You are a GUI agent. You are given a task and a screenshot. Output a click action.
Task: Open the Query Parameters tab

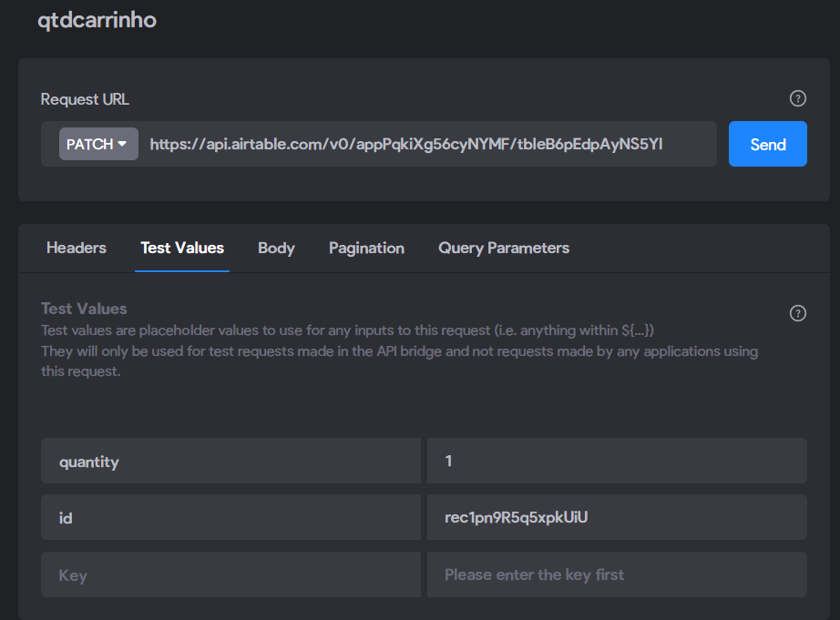tap(504, 248)
